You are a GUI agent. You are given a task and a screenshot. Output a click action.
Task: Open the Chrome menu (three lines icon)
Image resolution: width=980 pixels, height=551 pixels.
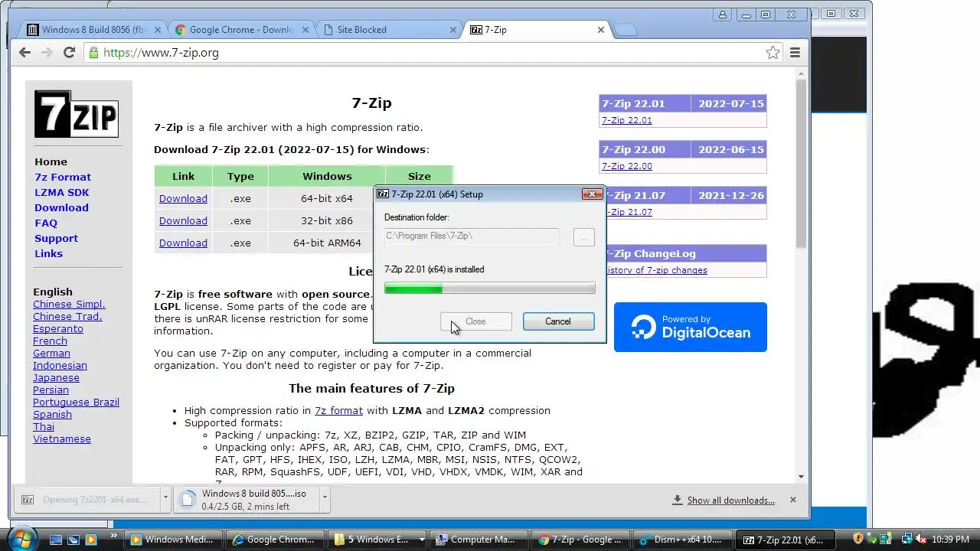[x=795, y=52]
